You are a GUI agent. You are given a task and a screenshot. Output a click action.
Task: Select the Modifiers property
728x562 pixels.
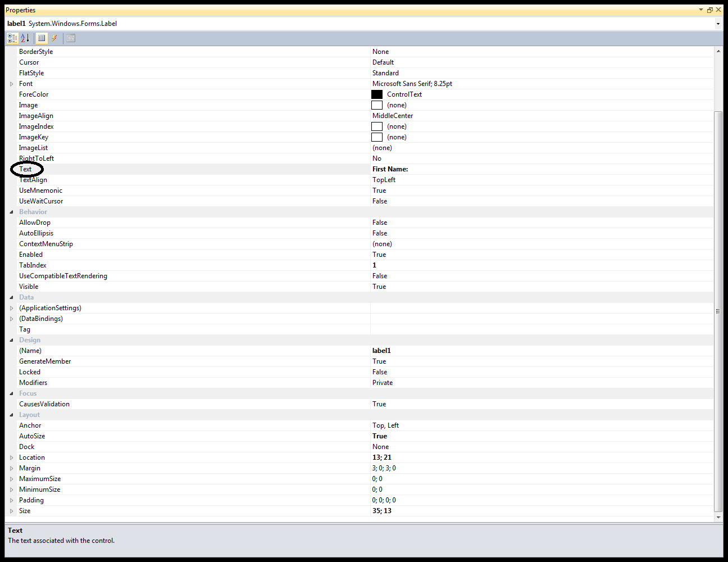33,383
